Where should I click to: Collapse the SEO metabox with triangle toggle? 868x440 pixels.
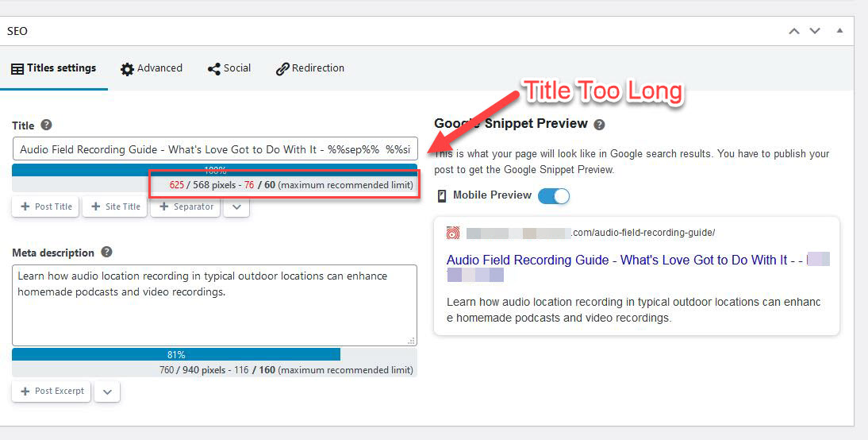coord(839,31)
